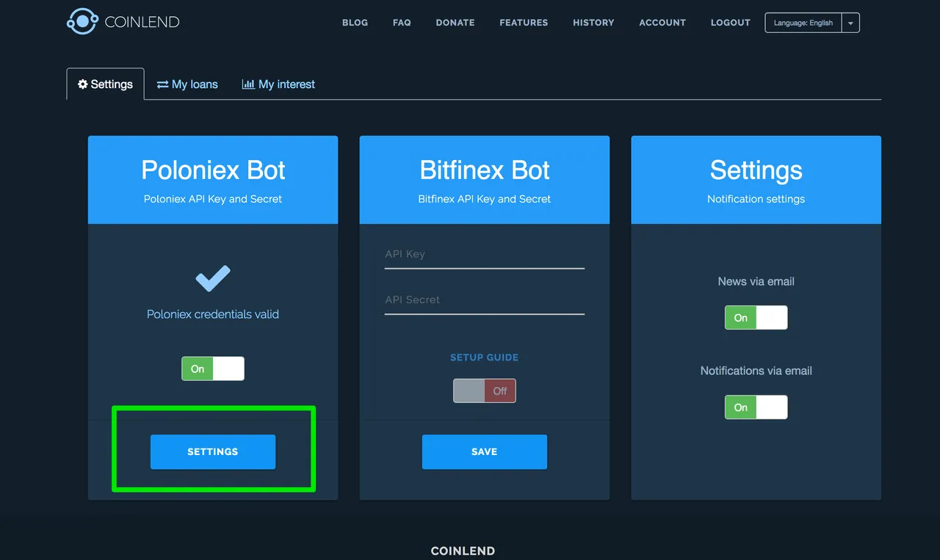Image resolution: width=940 pixels, height=560 pixels.
Task: Toggle the Poloniex Bot On switch
Action: (x=213, y=368)
